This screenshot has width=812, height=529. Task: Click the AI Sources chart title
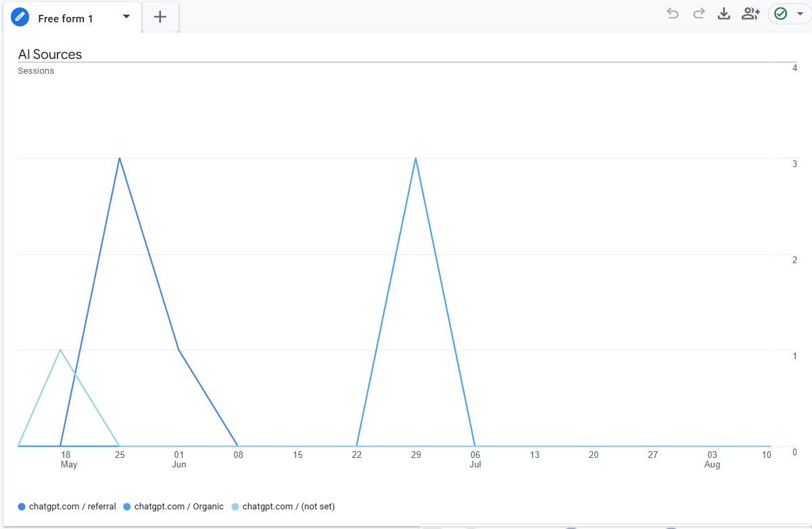pos(50,55)
